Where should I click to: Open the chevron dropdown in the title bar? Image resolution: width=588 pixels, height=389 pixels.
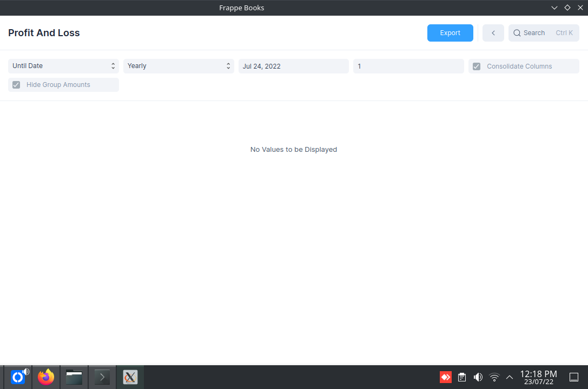[554, 8]
